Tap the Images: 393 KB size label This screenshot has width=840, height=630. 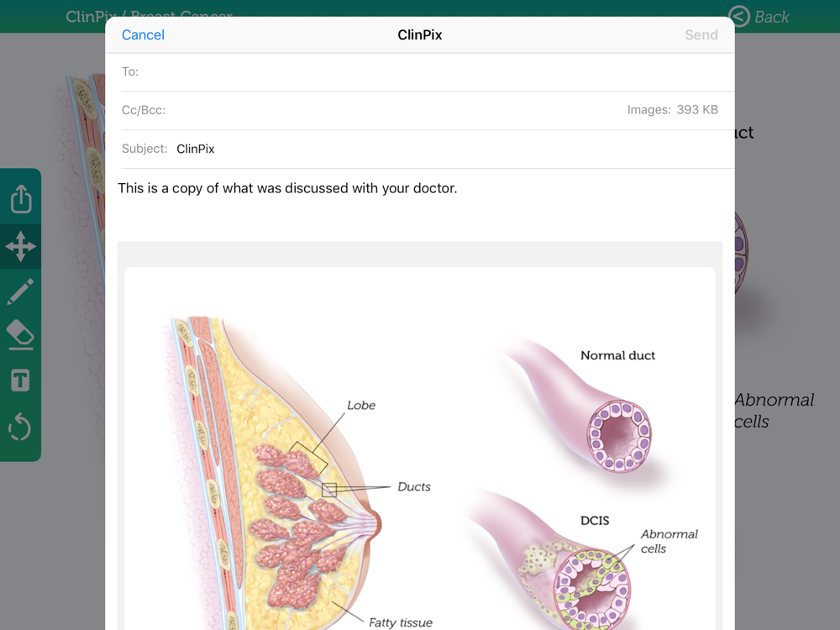click(672, 110)
